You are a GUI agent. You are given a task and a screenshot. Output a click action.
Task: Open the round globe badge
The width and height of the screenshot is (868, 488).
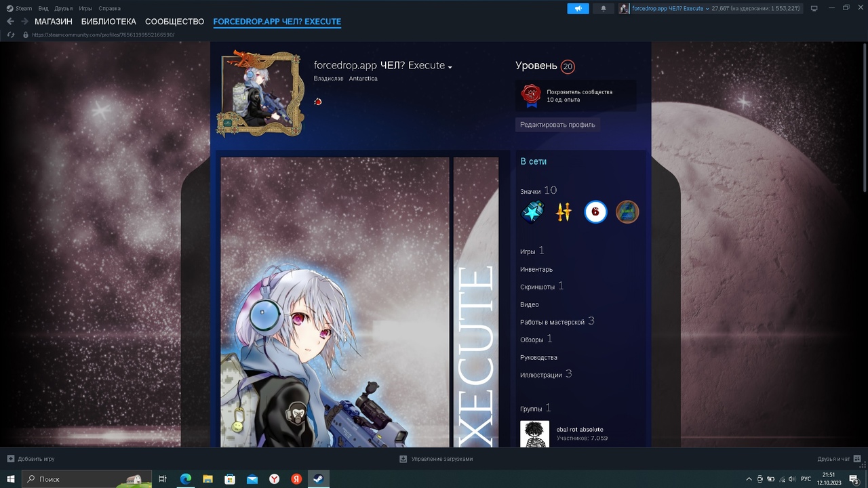[x=627, y=212]
